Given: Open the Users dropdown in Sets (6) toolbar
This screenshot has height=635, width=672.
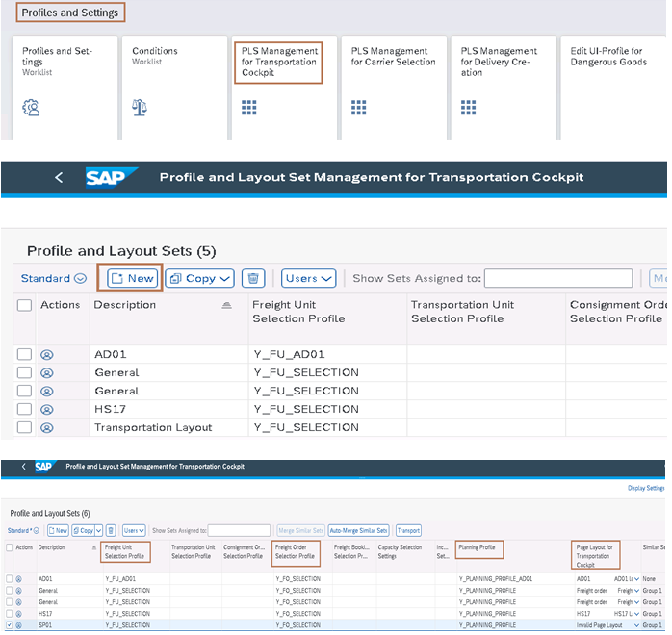Looking at the screenshot, I should 134,530.
